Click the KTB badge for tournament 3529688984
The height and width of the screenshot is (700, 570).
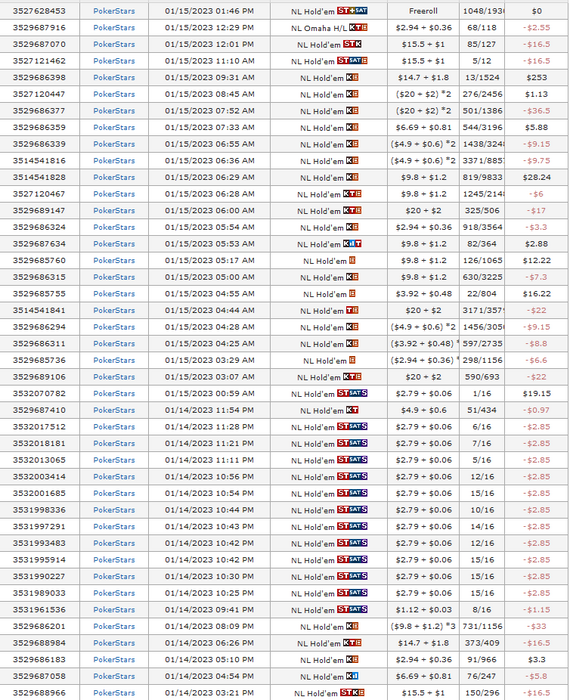[352, 642]
